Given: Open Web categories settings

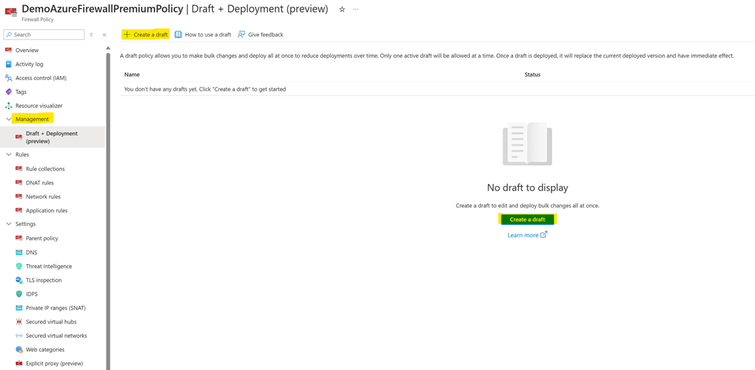Looking at the screenshot, I should click(x=45, y=349).
